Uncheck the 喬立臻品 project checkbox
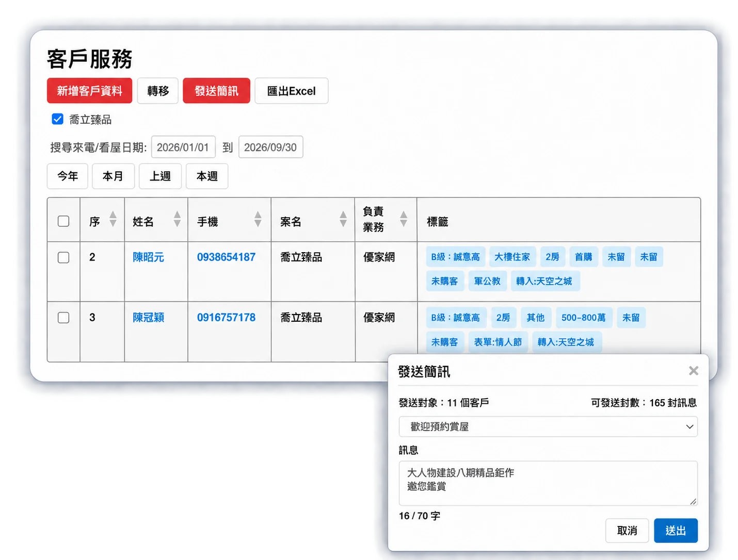The image size is (738, 560). click(x=58, y=119)
